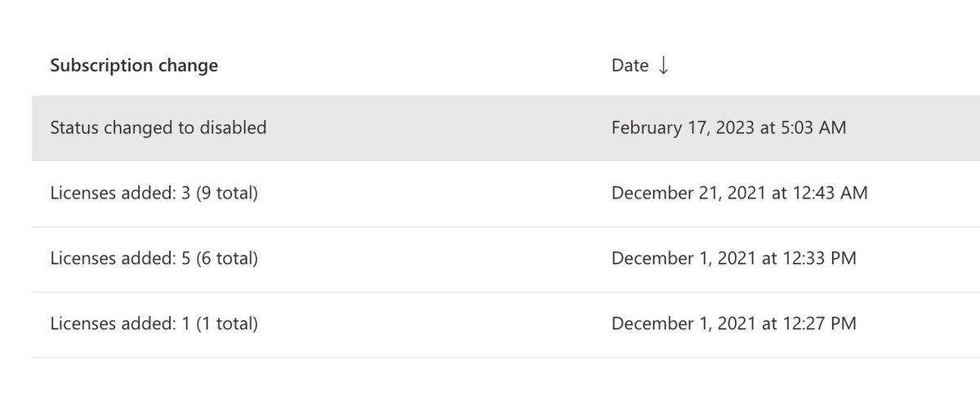Click the word disabled in the first row
Screen dimensions: 980x410
pyautogui.click(x=235, y=128)
